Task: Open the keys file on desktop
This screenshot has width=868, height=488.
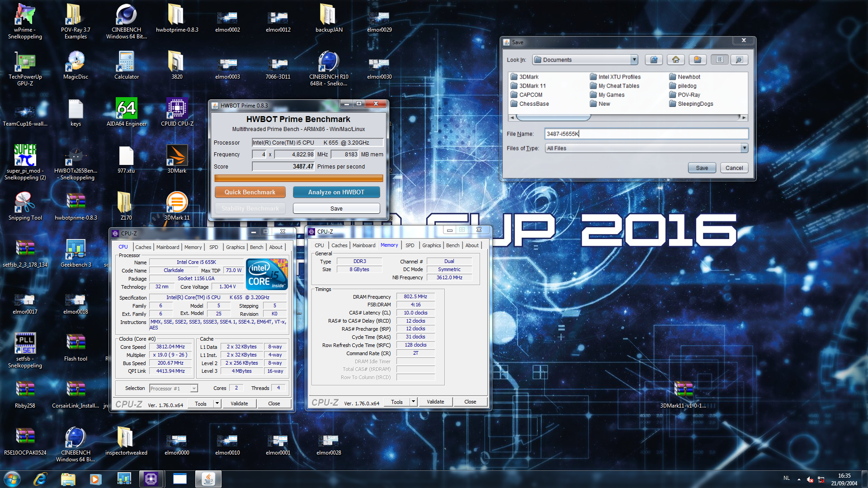Action: (75, 112)
